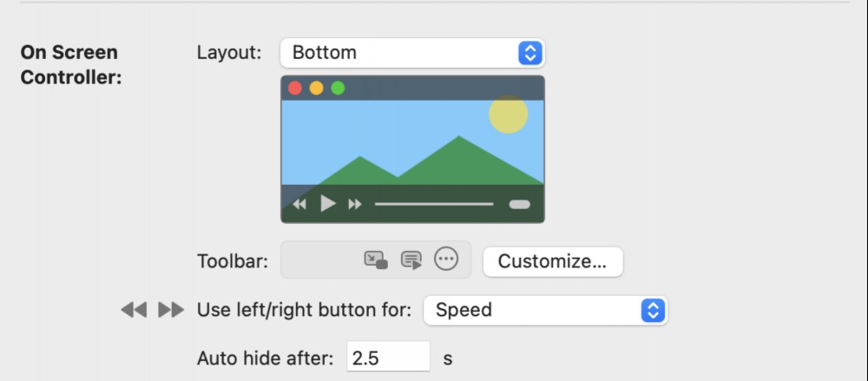Click the fast-forward icon in the layout preview

click(355, 204)
